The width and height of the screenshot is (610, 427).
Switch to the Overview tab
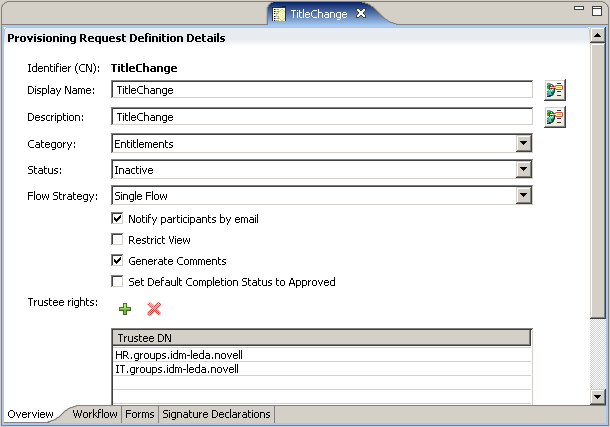click(30, 414)
